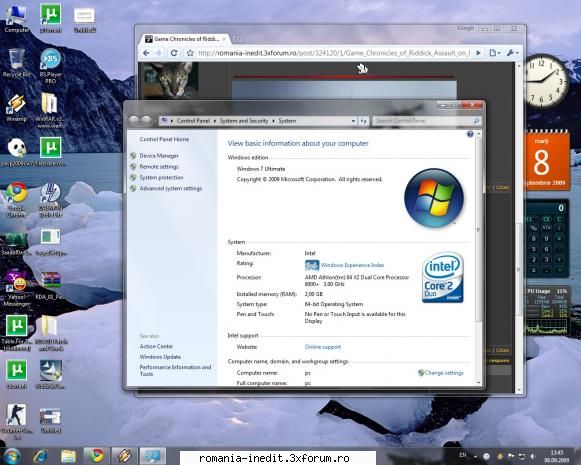Launch BS.Player PRO from the desktop

click(x=50, y=66)
